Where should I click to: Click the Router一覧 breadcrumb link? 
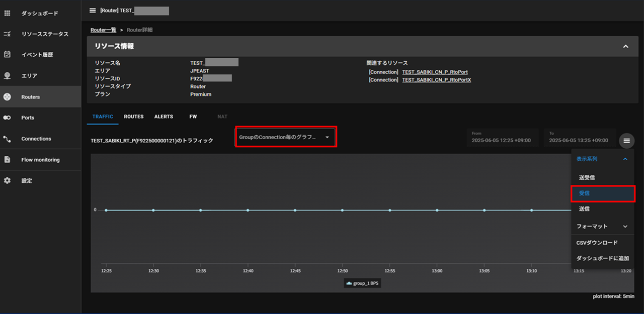pos(103,30)
